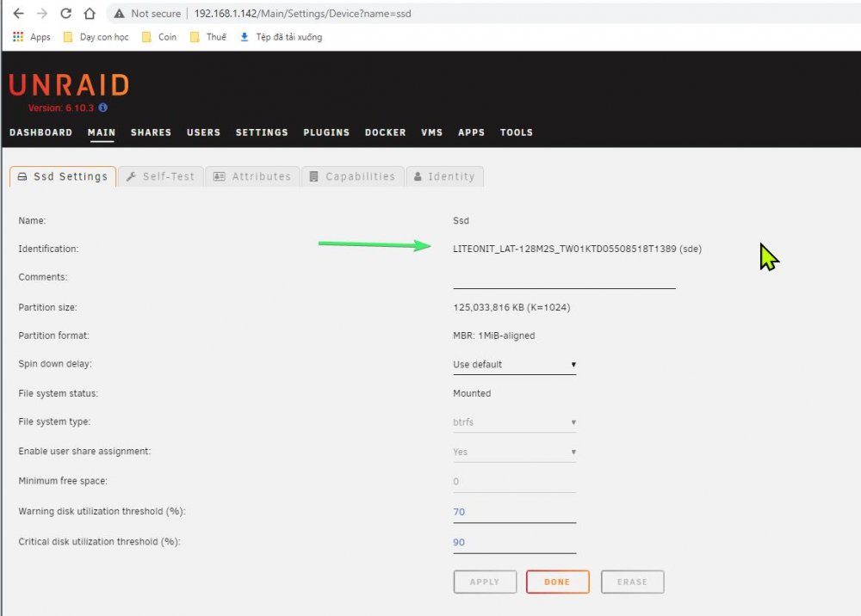This screenshot has width=861, height=616.
Task: Reload the page with refresh icon
Action: point(66,13)
